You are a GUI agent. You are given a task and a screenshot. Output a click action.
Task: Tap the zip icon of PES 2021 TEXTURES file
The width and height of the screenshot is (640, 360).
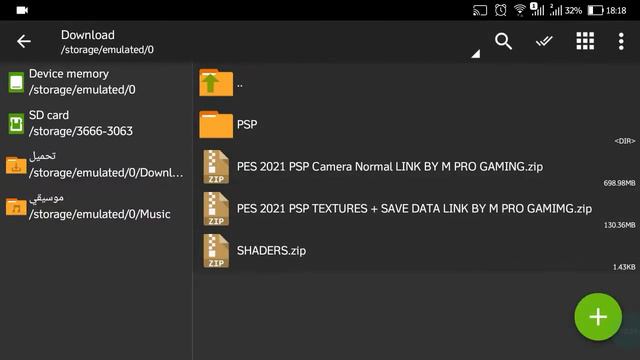click(x=216, y=209)
